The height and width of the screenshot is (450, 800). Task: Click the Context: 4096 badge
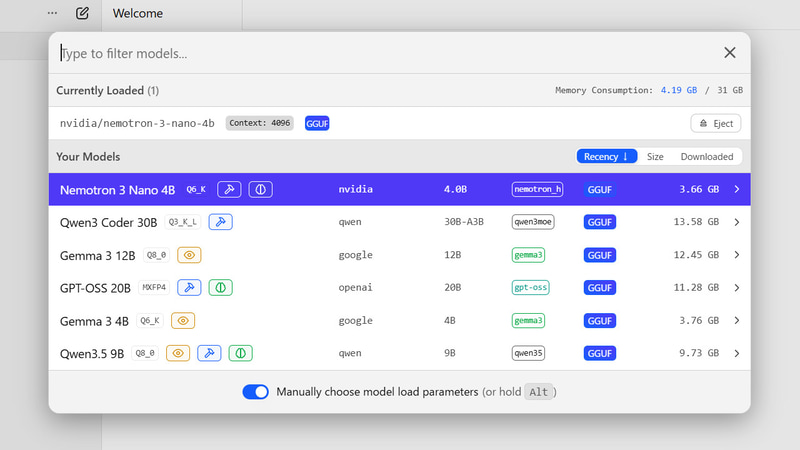[x=260, y=123]
